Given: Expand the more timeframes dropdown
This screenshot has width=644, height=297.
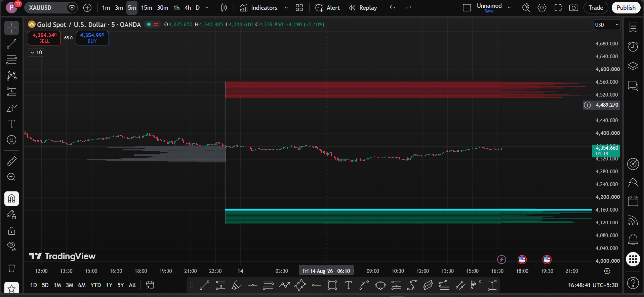Looking at the screenshot, I should (x=207, y=8).
